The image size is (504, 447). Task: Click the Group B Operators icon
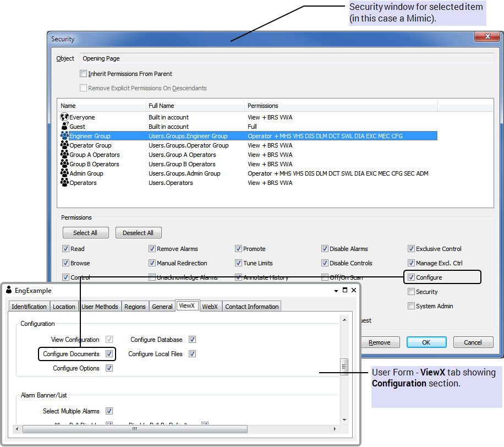pos(64,163)
